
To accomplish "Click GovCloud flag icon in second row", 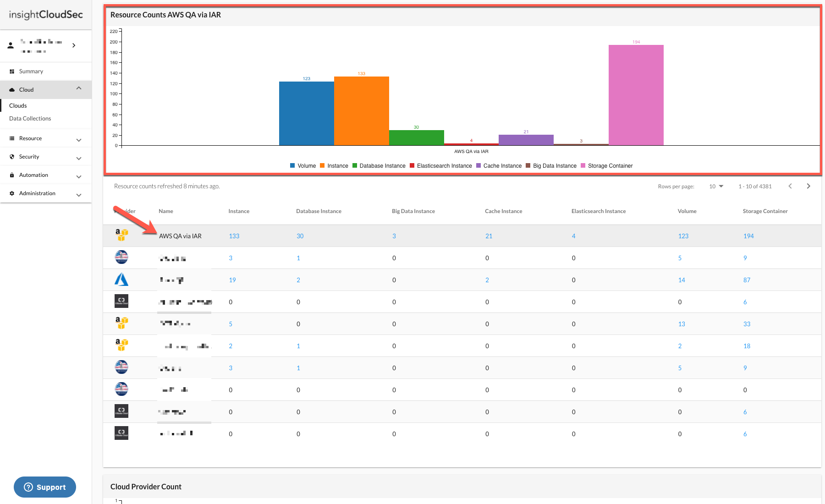I will (x=121, y=257).
